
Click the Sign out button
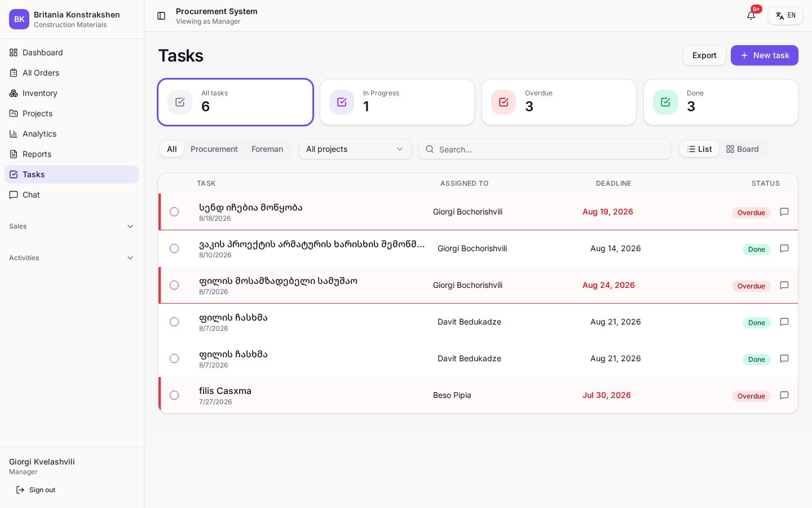click(36, 490)
